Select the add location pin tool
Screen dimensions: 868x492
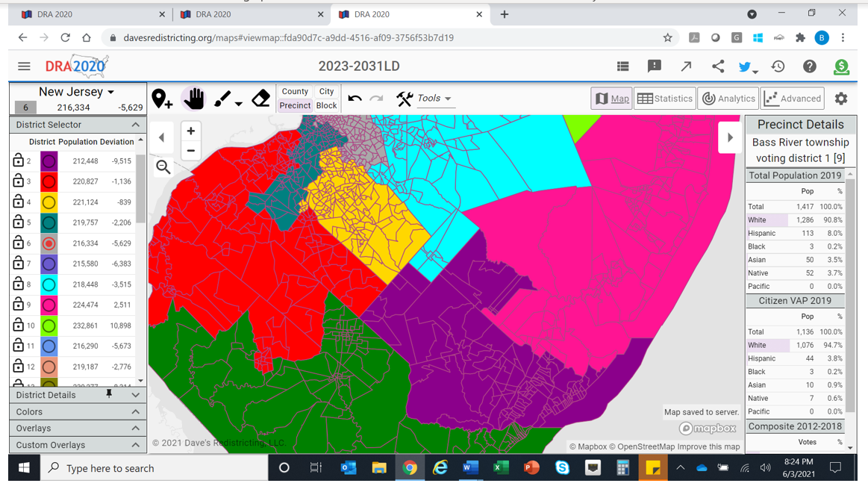click(x=162, y=99)
